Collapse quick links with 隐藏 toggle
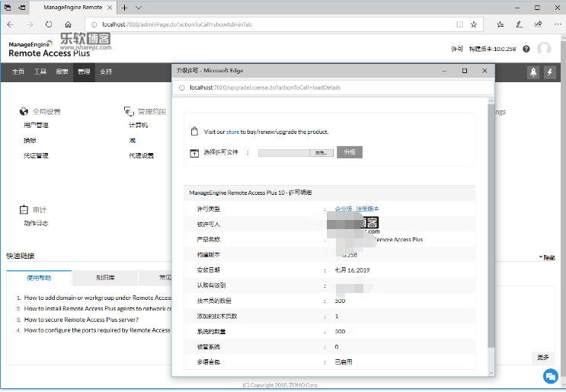The width and height of the screenshot is (566, 392). [x=547, y=257]
